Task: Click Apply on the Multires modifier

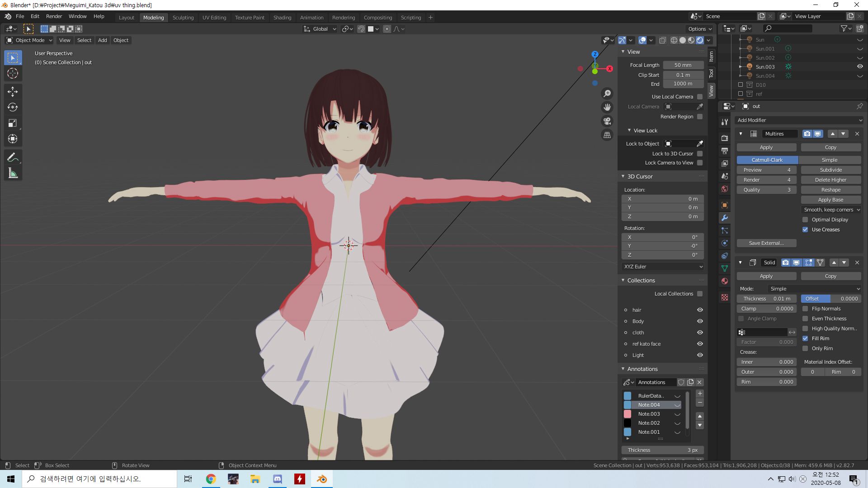Action: 766,147
